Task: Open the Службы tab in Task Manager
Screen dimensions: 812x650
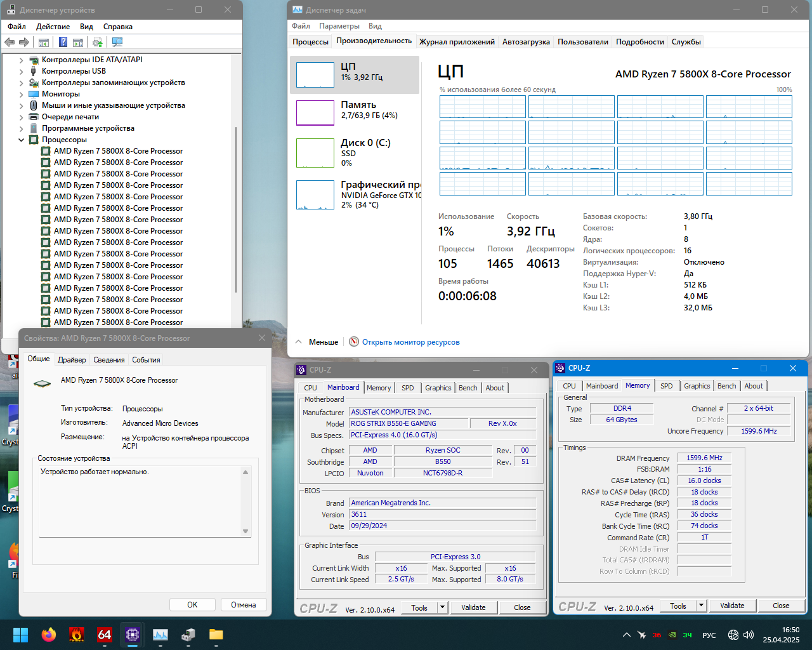Action: pyautogui.click(x=686, y=42)
